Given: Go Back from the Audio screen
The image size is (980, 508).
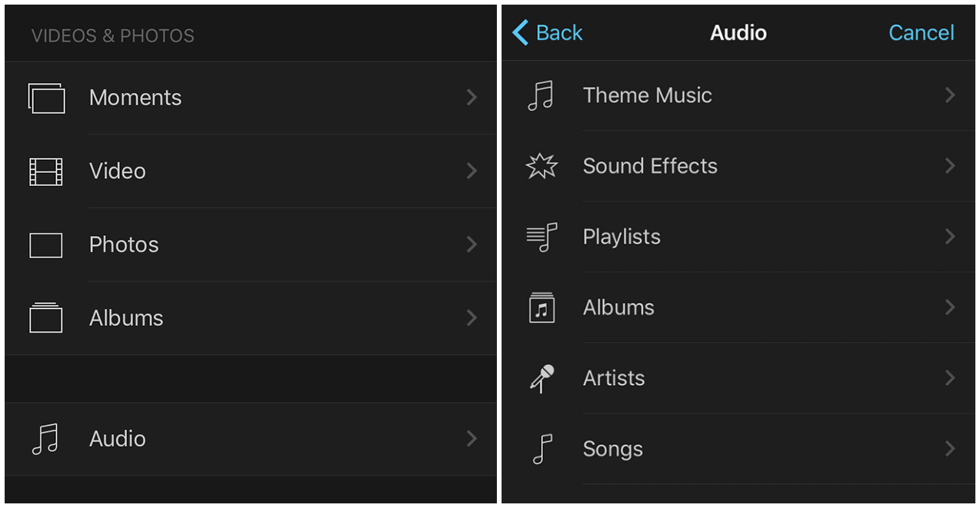Looking at the screenshot, I should pos(548,33).
